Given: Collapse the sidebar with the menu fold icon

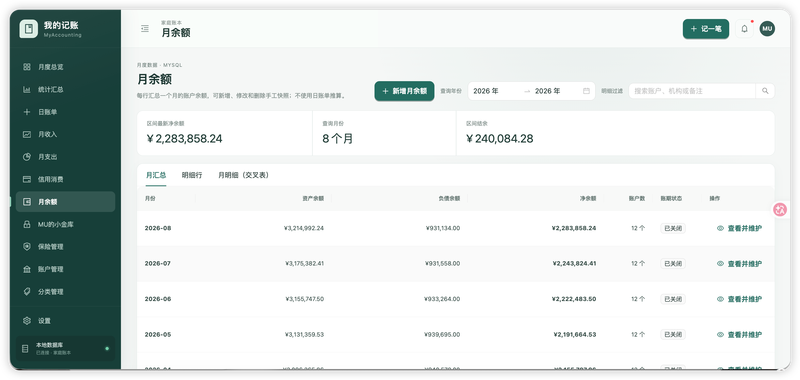Looking at the screenshot, I should (145, 29).
